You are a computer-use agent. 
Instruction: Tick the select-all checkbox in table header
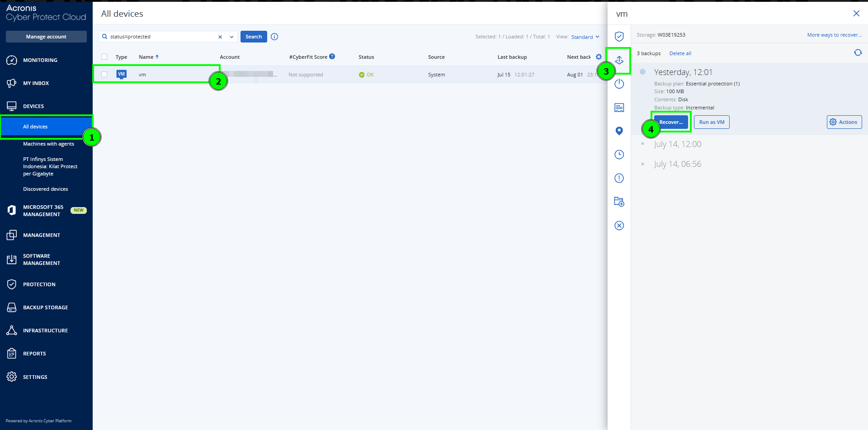click(104, 57)
